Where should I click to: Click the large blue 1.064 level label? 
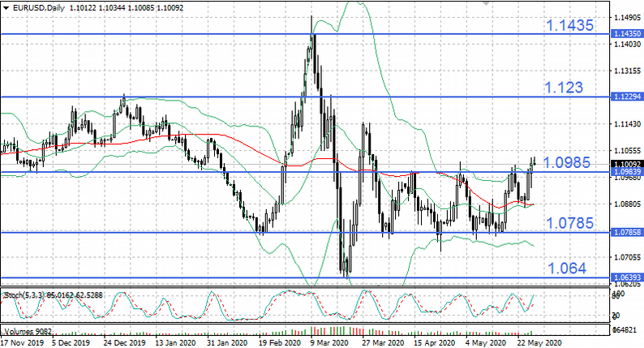pyautogui.click(x=567, y=269)
